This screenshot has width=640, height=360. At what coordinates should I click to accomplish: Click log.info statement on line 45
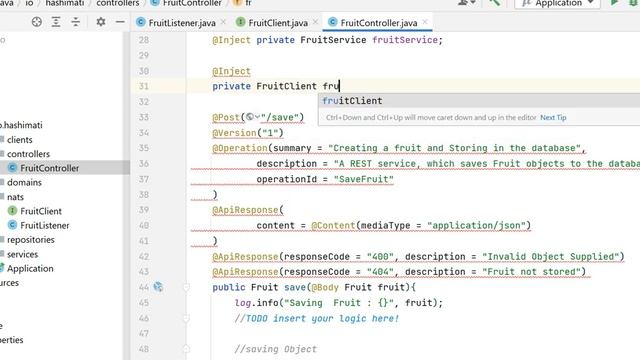[338, 303]
